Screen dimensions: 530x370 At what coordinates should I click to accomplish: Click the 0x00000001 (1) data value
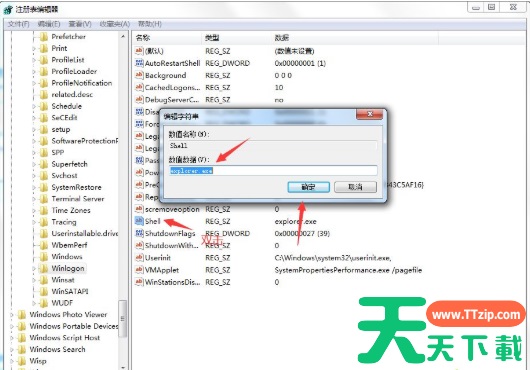pos(300,63)
